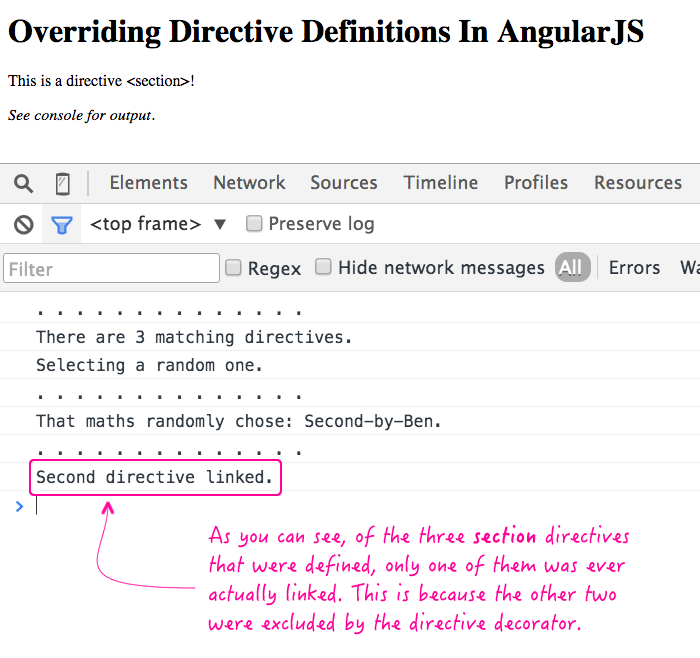Enable the Preserve log checkbox

(x=254, y=223)
